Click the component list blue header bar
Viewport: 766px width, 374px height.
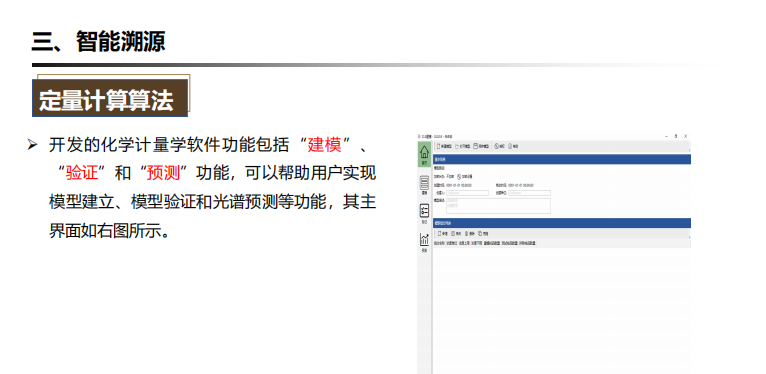click(x=562, y=223)
